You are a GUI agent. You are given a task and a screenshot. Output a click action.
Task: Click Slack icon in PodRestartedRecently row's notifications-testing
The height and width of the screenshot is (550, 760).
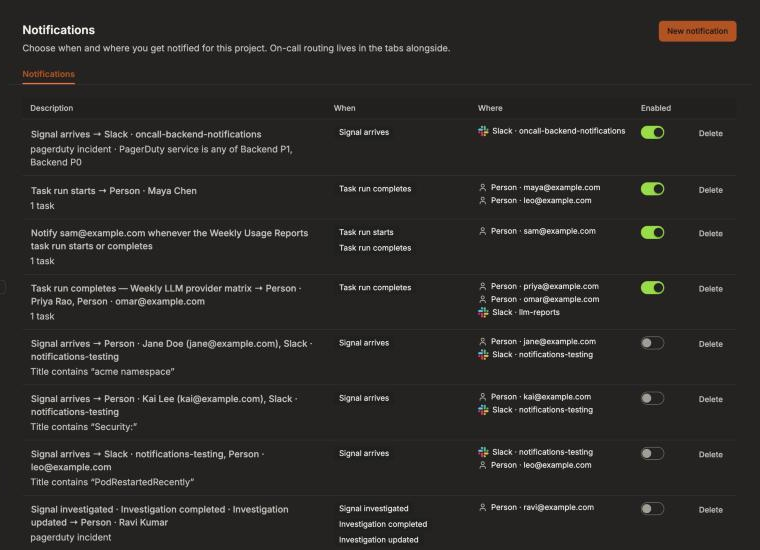(x=483, y=452)
